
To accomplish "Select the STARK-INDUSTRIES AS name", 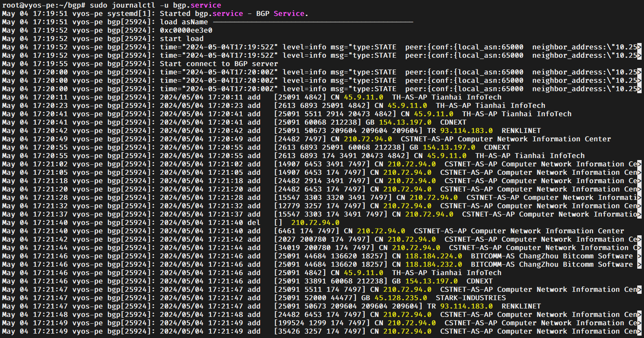I will tap(471, 298).
